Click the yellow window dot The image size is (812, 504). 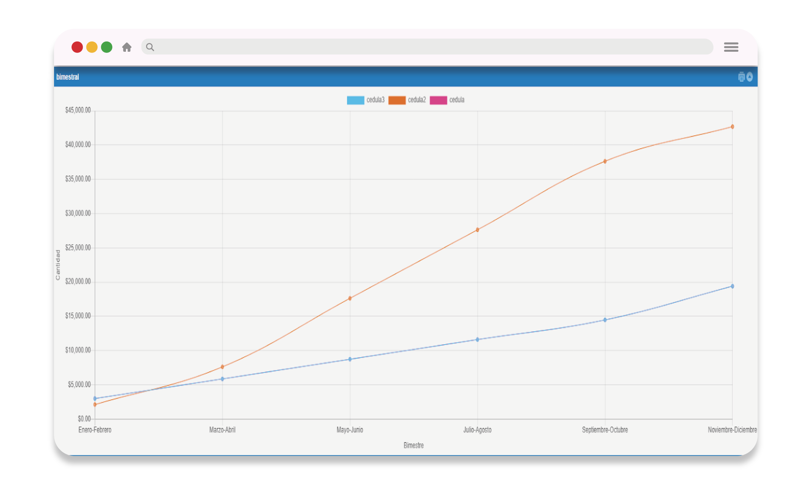tap(92, 47)
